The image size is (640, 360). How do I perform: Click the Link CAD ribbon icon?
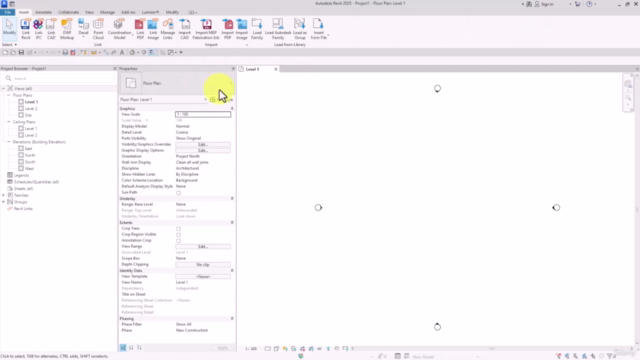pos(51,29)
